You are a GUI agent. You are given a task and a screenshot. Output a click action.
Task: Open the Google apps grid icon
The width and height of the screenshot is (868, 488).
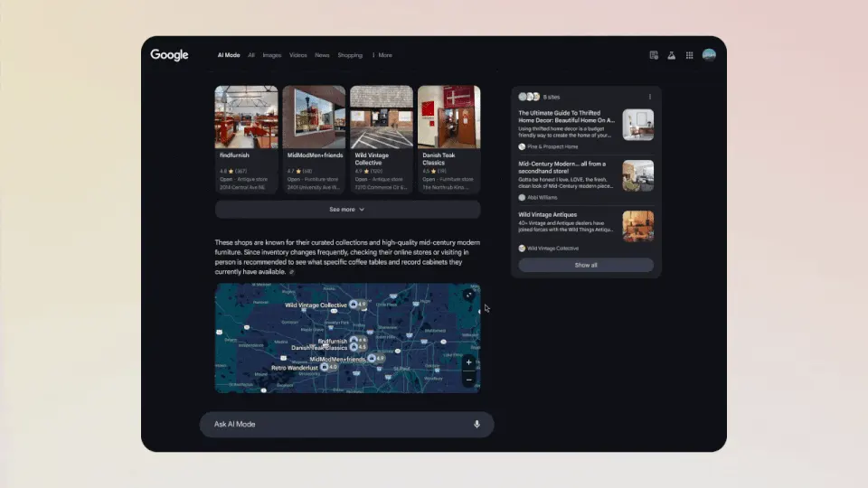click(x=690, y=55)
